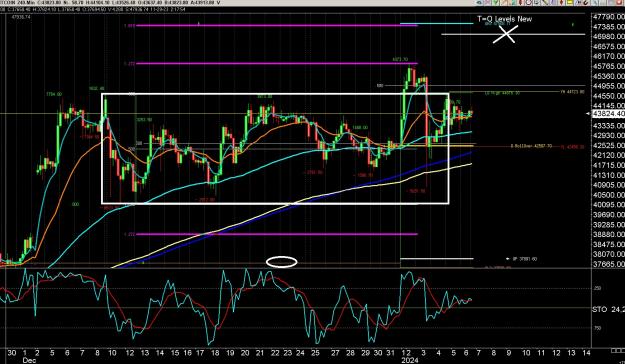The image size is (625, 364).
Task: Click the eye icon in top toolbar
Action: (x=479, y=2)
